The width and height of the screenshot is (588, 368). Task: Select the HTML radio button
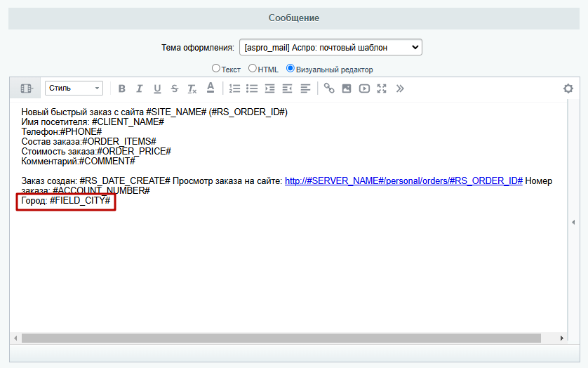pos(253,68)
